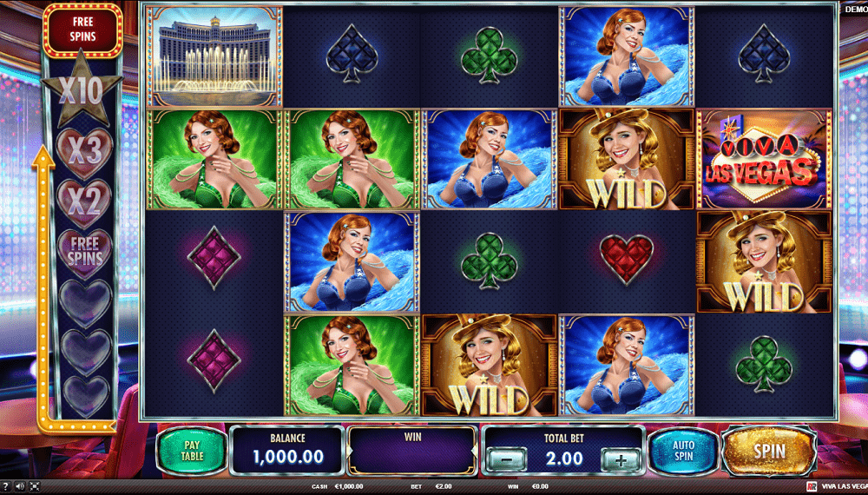This screenshot has width=868, height=495.
Task: Increase total bet with plus button
Action: 621,459
